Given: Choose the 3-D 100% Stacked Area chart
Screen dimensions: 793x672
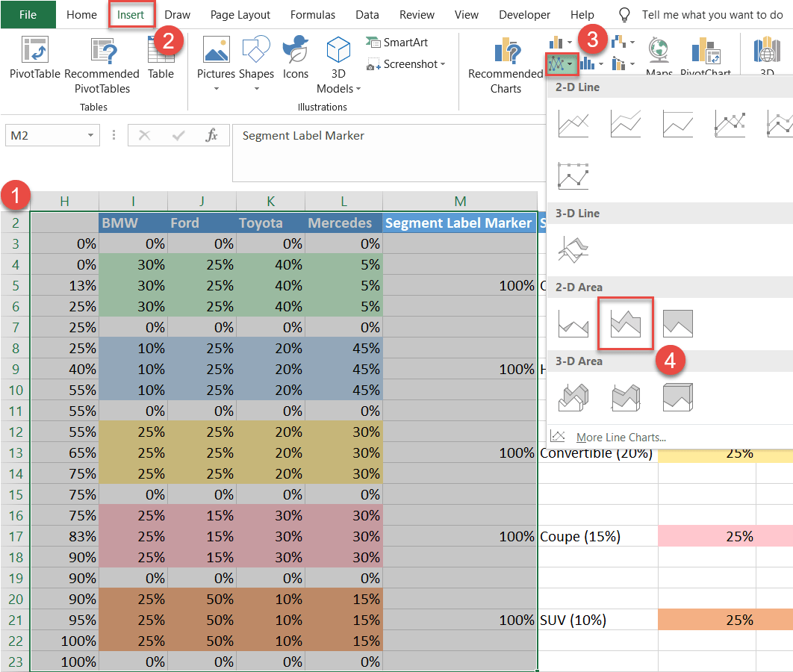Looking at the screenshot, I should point(678,397).
